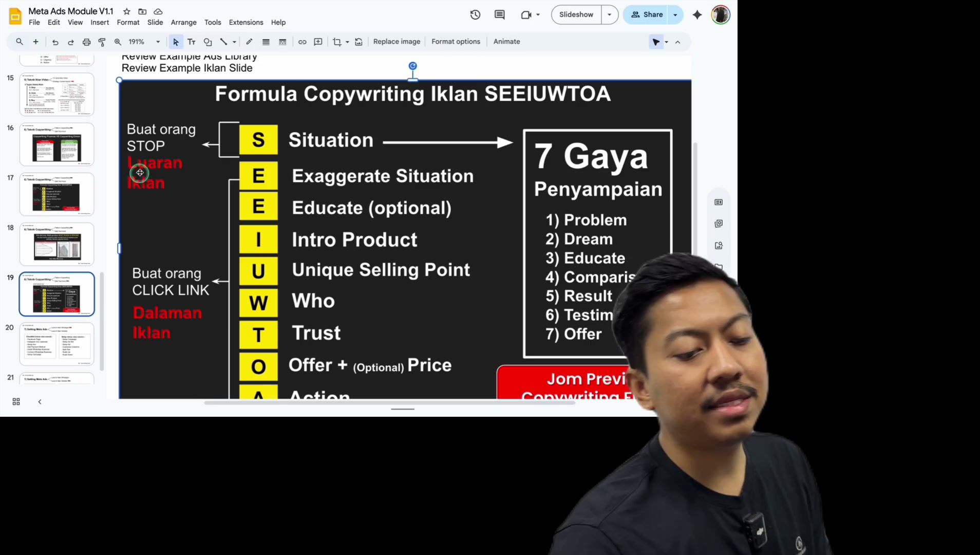Check the cloud save status icon
This screenshot has width=980, height=555.
[158, 11]
